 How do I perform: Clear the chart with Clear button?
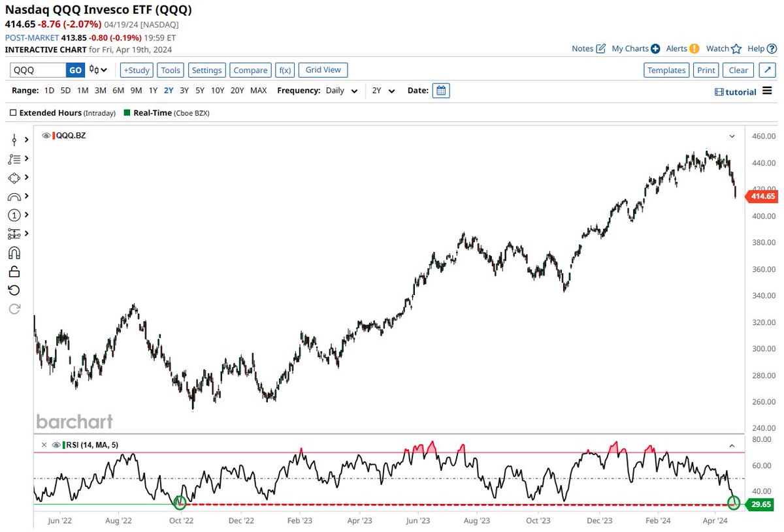coord(738,70)
